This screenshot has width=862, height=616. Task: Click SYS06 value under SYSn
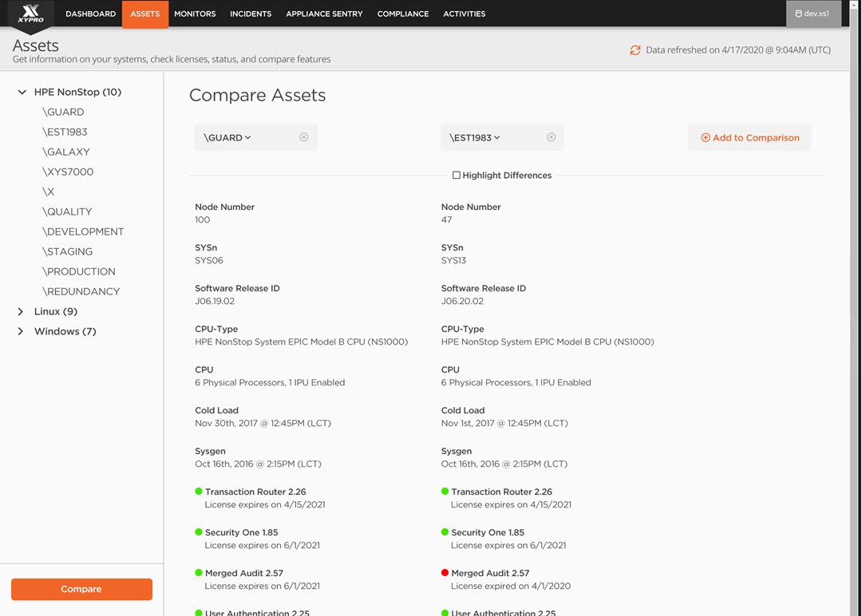(x=209, y=260)
